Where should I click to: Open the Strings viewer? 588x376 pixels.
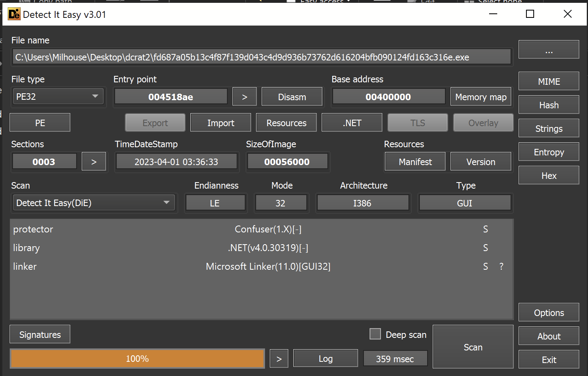point(549,129)
